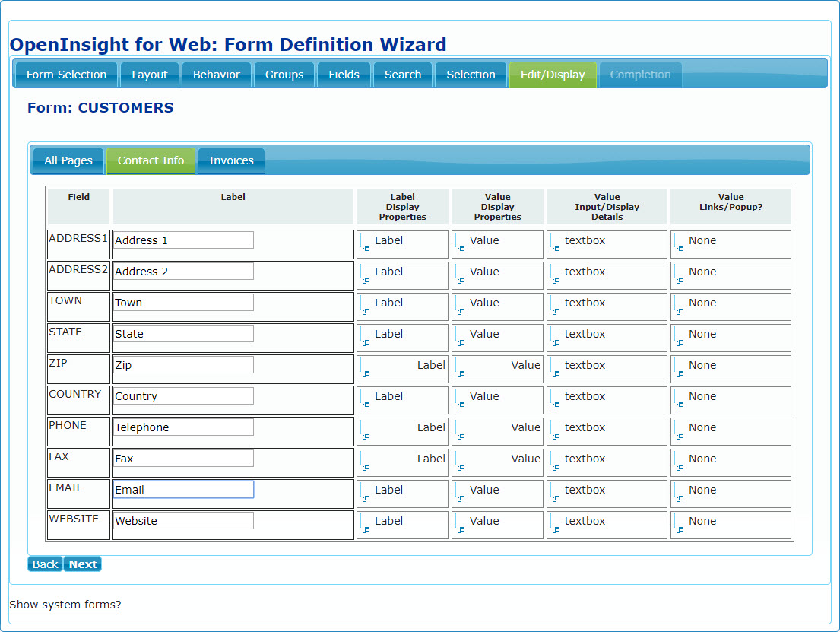
Task: Open label display properties popup icon for STATE
Action: click(366, 342)
